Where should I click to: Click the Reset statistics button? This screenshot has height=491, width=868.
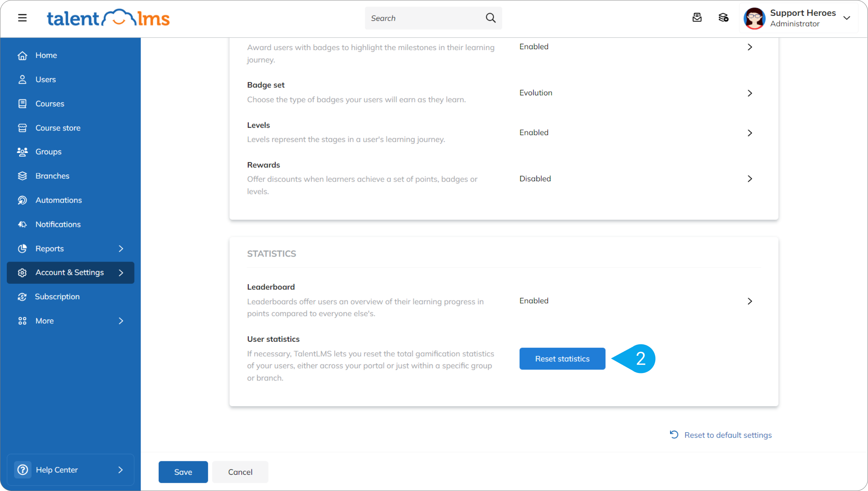point(562,359)
